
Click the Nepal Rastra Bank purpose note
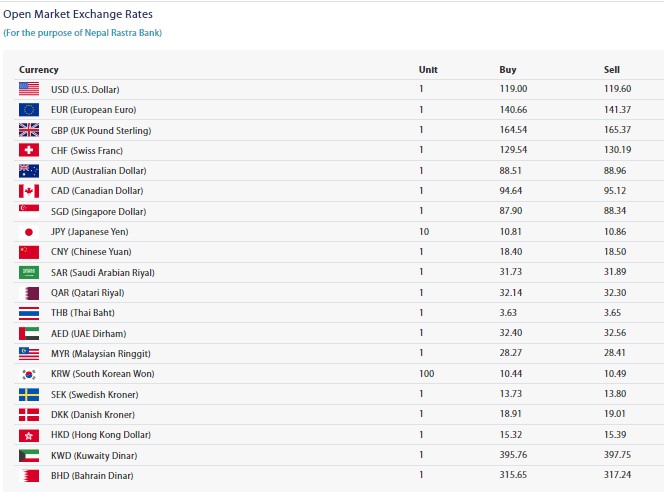pos(82,33)
